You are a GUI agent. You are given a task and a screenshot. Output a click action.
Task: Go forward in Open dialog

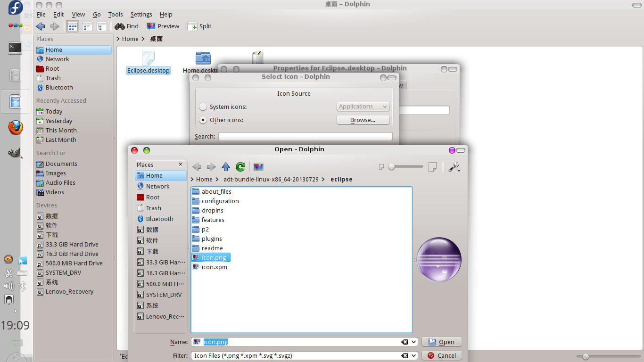(x=211, y=166)
